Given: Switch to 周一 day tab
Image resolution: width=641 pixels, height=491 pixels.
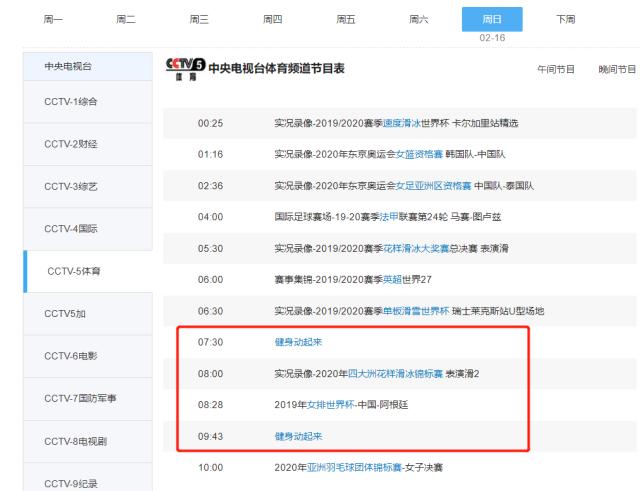Looking at the screenshot, I should [x=53, y=19].
